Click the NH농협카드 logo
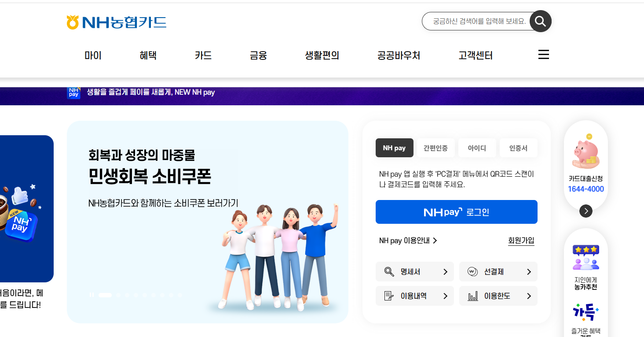Screen dimensions: 644x337 click(x=117, y=22)
